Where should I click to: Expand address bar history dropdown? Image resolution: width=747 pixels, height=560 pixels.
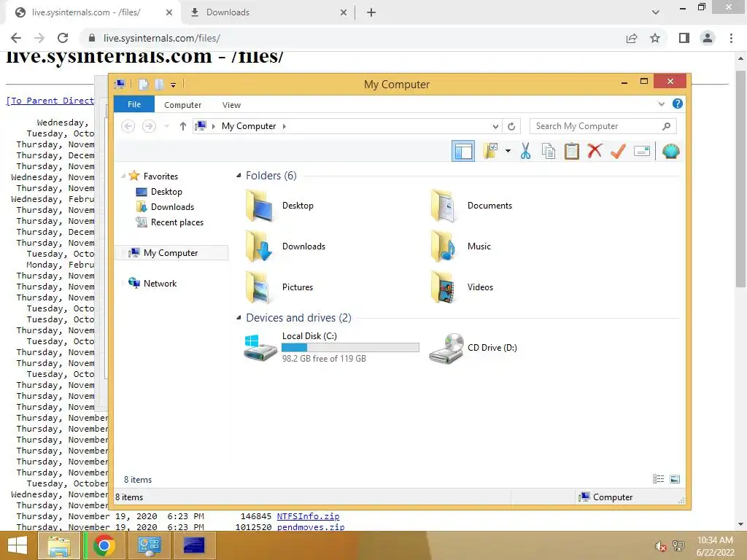(495, 126)
